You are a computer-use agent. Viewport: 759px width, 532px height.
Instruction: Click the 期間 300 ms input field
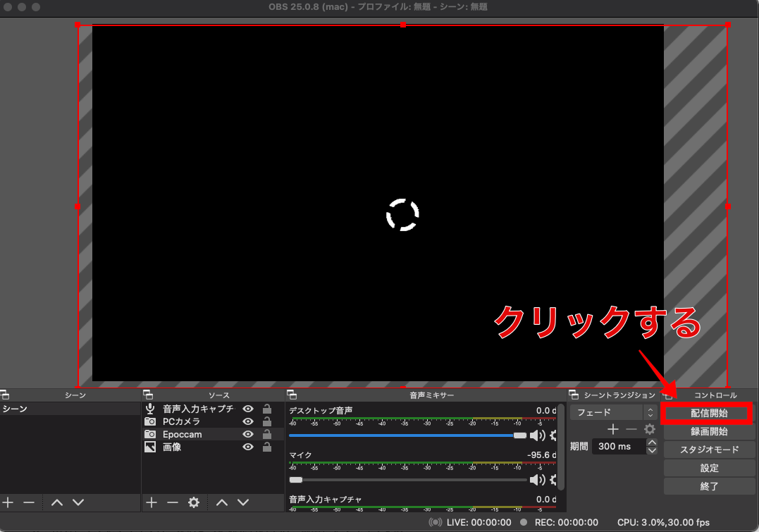pyautogui.click(x=617, y=446)
